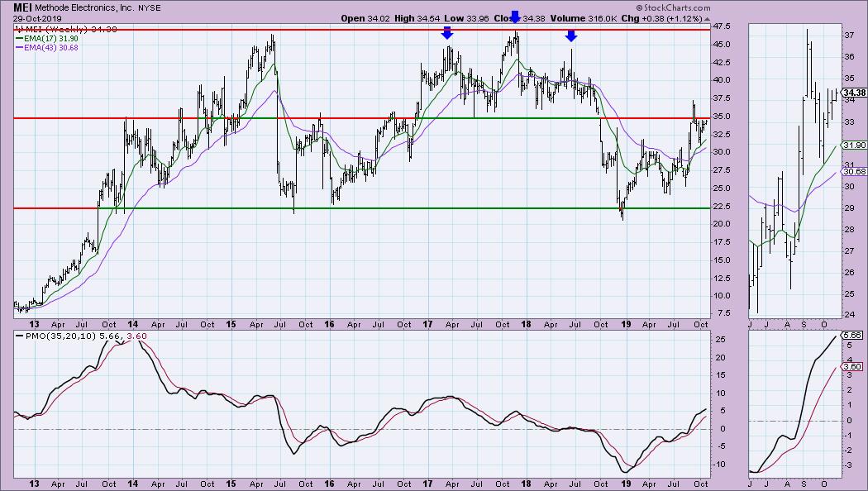This screenshot has height=491, width=868.
Task: Click the 42.5 price axis label
Action: pos(722,62)
